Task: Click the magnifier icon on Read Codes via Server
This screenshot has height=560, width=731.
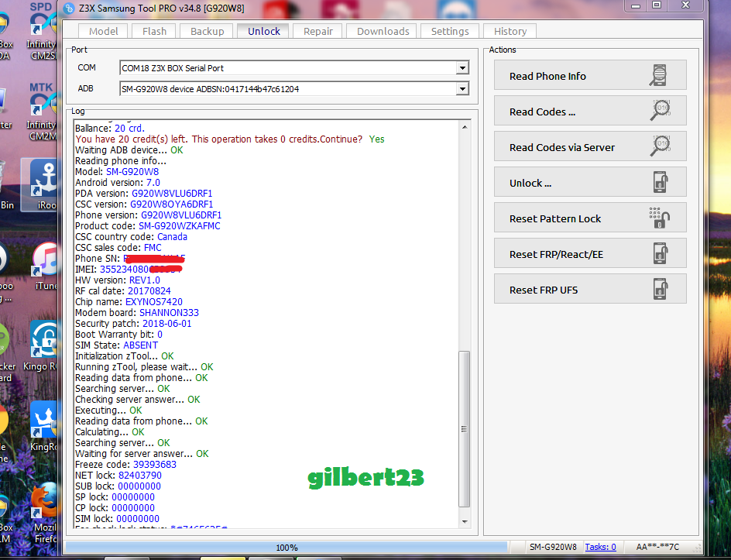Action: click(660, 146)
